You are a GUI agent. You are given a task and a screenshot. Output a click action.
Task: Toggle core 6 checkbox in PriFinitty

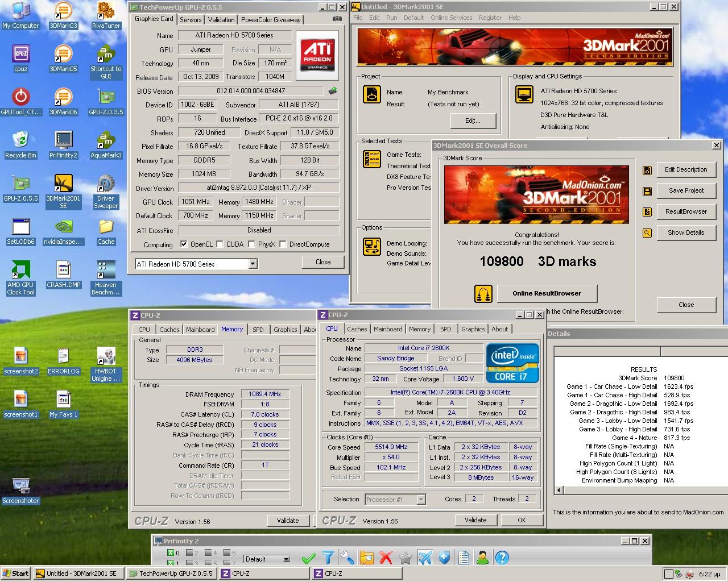click(226, 552)
